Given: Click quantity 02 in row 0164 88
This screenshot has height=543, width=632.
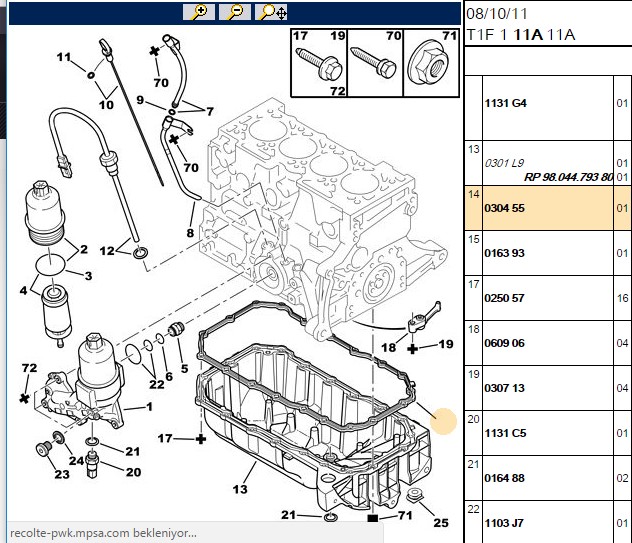Looking at the screenshot, I should (622, 478).
